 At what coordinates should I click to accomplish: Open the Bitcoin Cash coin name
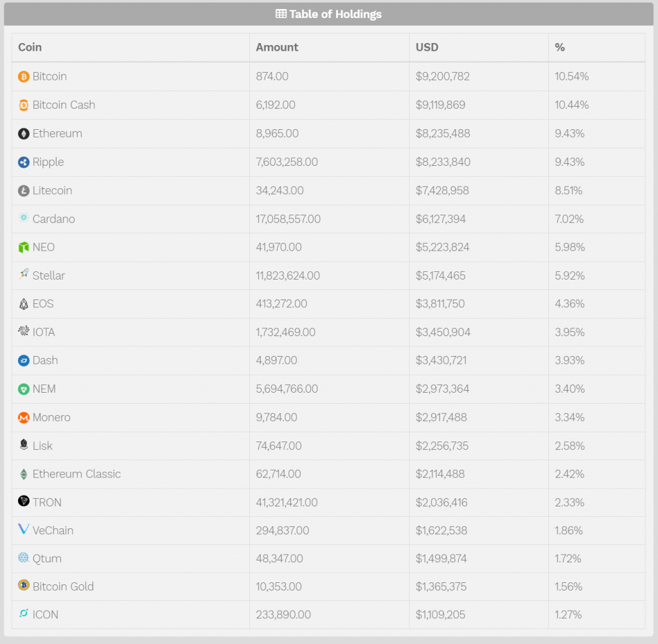(64, 105)
